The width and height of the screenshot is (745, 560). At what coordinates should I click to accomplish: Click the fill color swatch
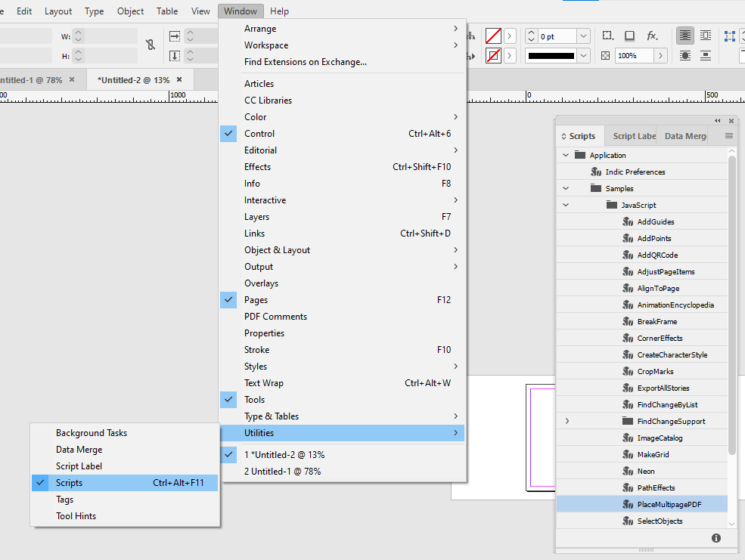coord(493,36)
